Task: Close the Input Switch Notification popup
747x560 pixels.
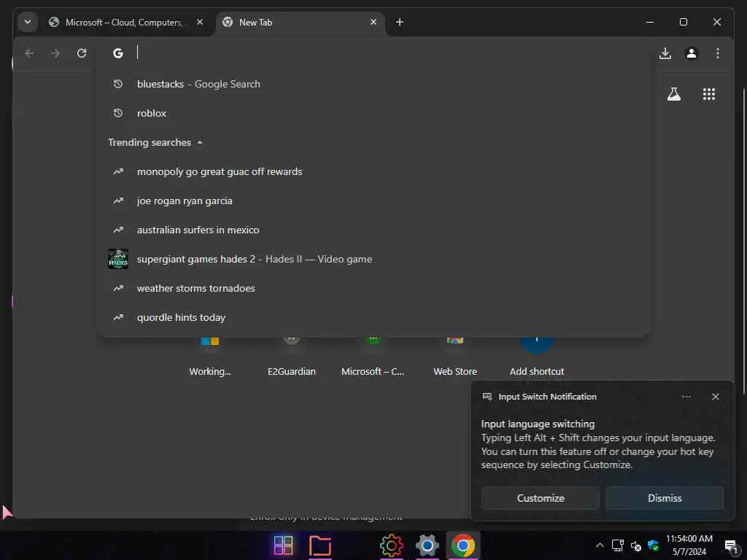Action: tap(715, 397)
